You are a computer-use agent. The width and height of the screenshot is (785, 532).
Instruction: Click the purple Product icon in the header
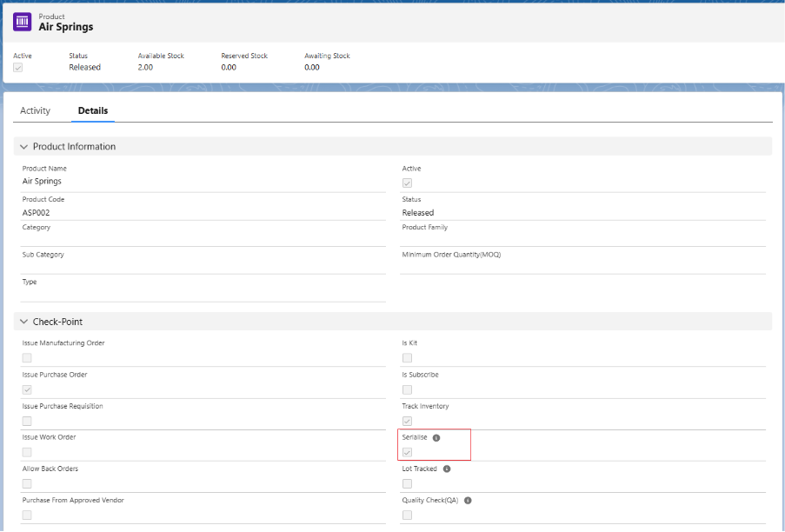pos(23,22)
